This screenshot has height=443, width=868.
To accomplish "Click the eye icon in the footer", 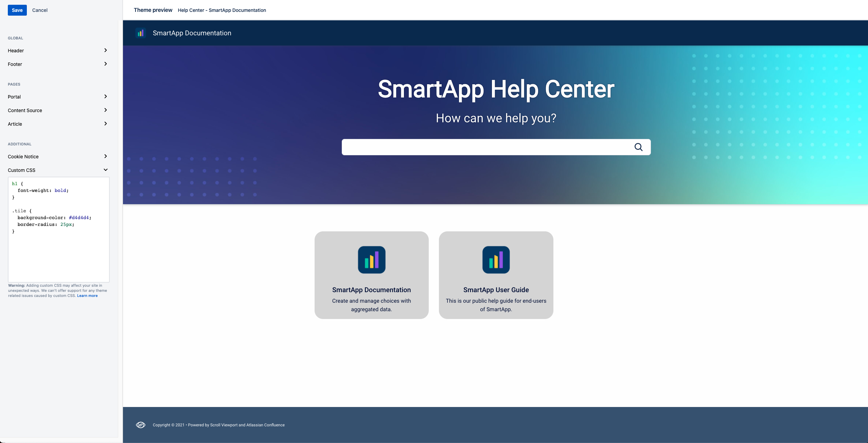I will point(141,425).
